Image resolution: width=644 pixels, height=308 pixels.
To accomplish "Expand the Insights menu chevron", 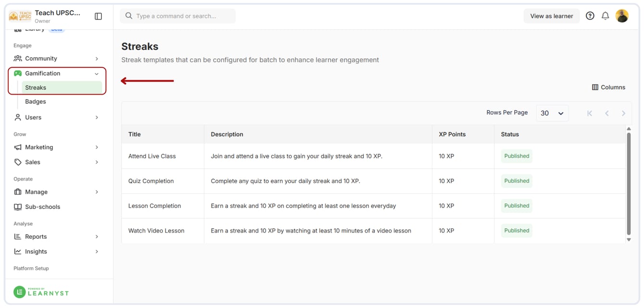I will (97, 251).
